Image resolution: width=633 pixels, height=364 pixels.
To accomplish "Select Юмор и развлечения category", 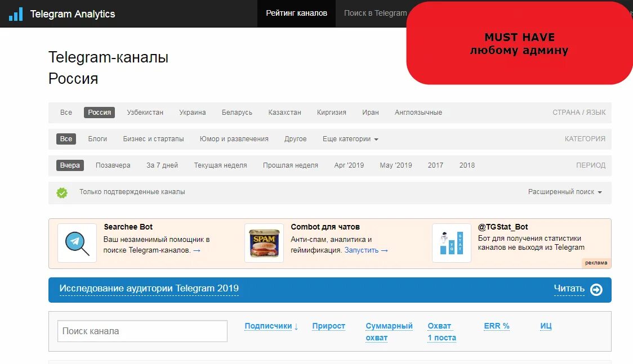I will tap(234, 139).
